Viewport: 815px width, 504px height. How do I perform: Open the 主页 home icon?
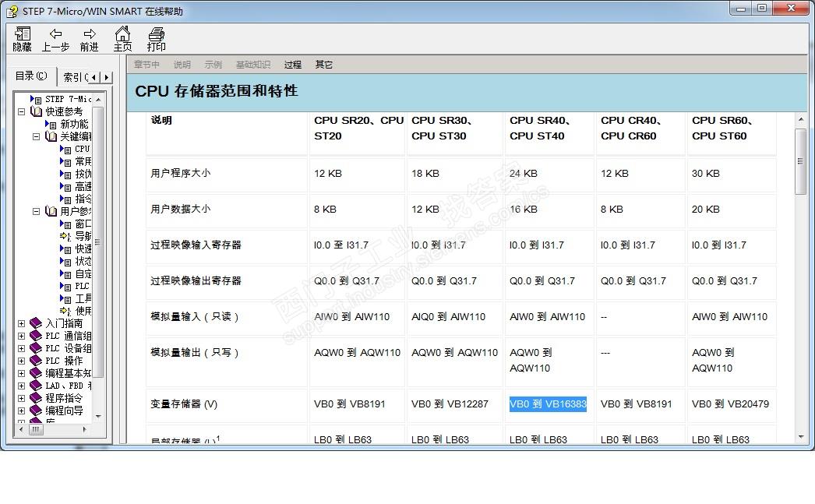click(x=122, y=39)
